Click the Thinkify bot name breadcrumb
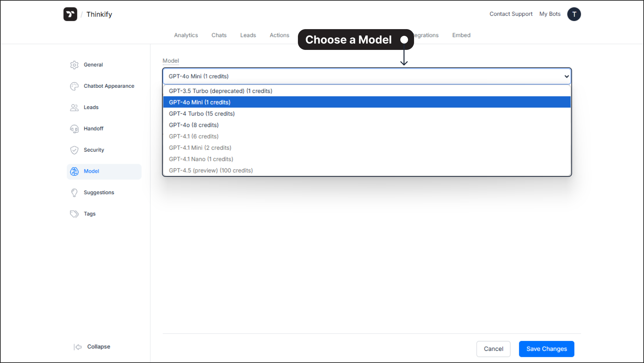Screen dimensions: 644x363 [99, 14]
